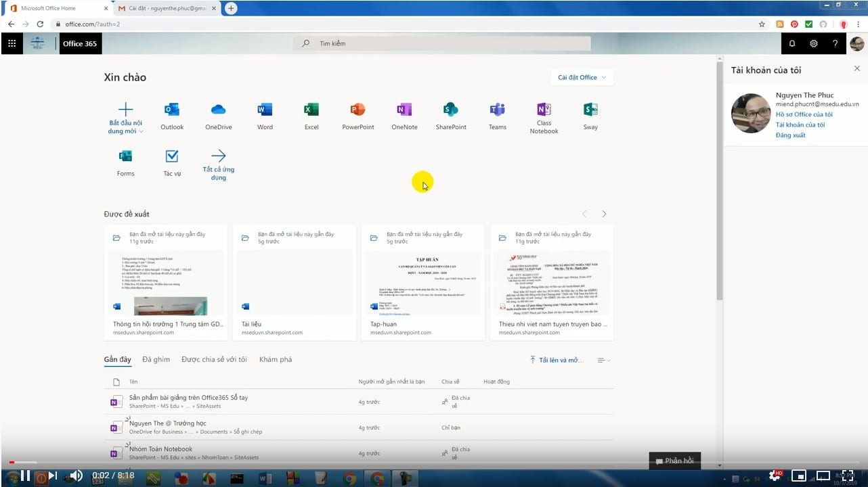This screenshot has height=487, width=868.
Task: Open the app launcher waffle menu
Action: point(12,43)
